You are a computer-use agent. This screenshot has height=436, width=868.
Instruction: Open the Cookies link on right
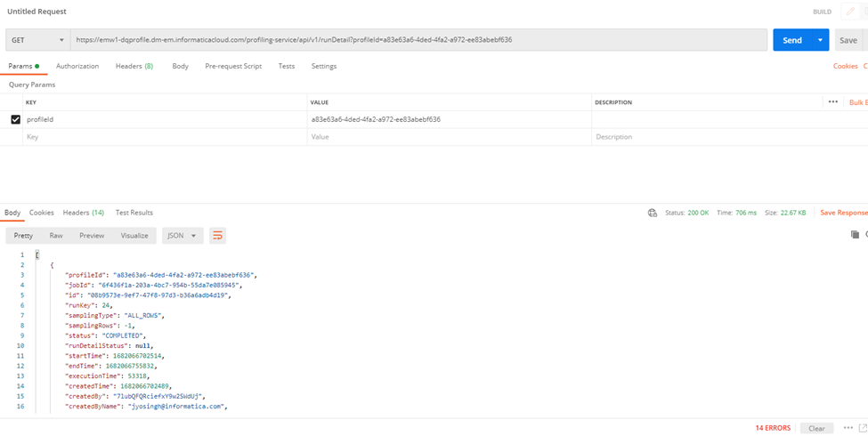click(x=846, y=66)
